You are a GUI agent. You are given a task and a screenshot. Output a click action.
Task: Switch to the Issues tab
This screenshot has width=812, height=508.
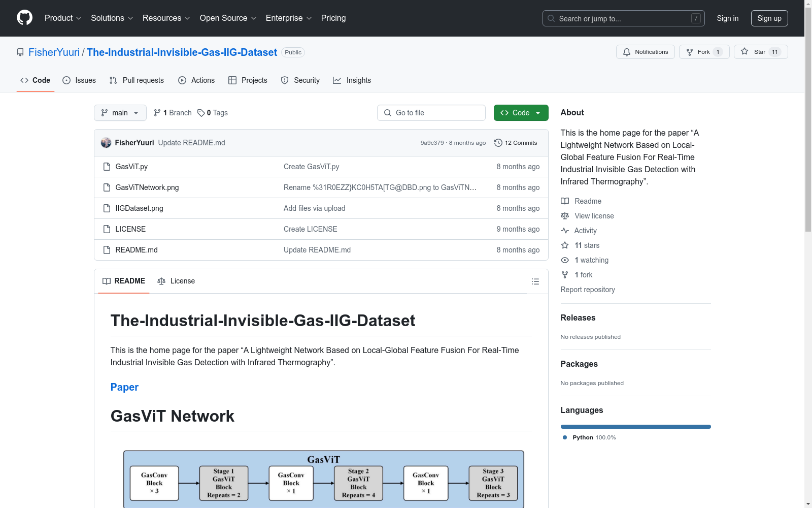pos(79,80)
